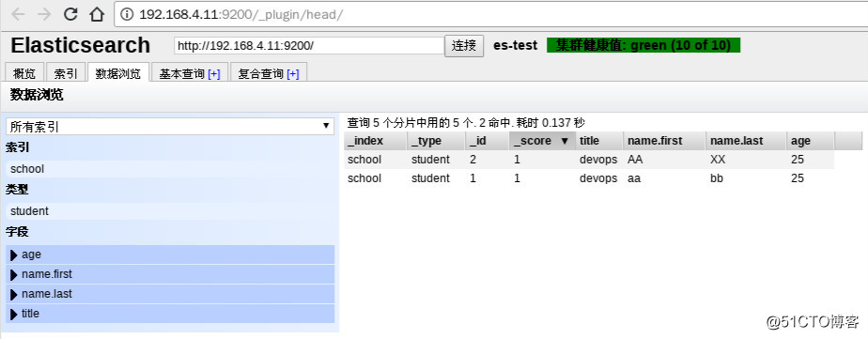Sort by the age column header
This screenshot has height=339, width=868.
coord(811,141)
